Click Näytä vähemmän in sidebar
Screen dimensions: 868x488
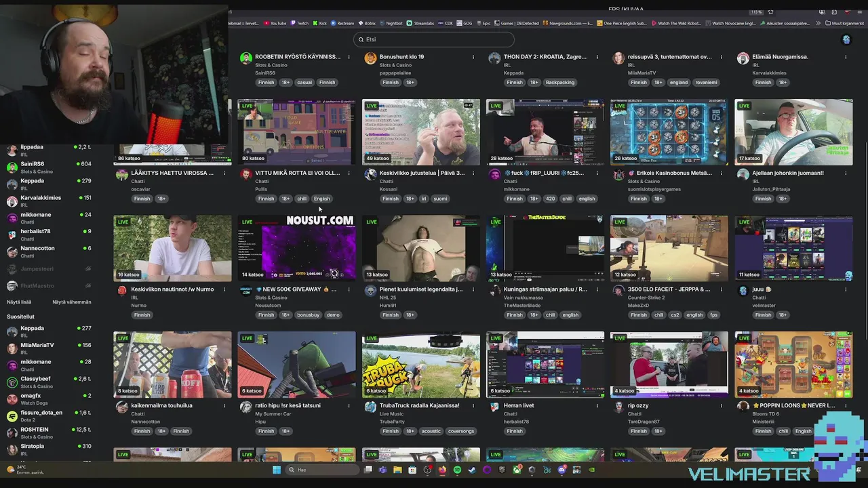72,302
